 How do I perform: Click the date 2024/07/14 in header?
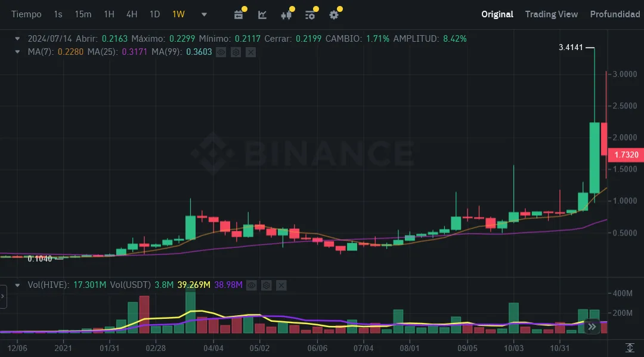[x=49, y=39]
